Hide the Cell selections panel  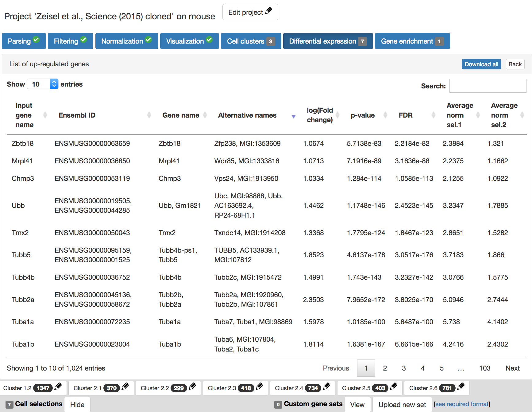coord(77,405)
